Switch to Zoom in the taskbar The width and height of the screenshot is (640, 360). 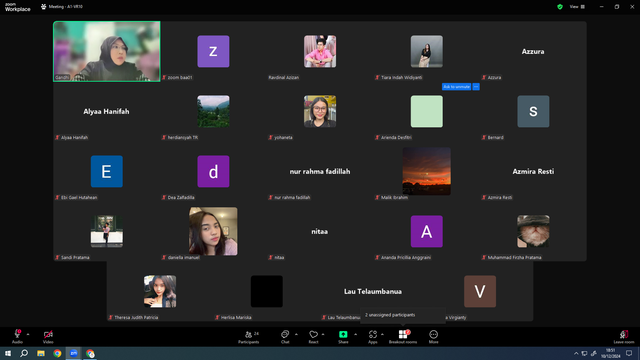coord(74,353)
